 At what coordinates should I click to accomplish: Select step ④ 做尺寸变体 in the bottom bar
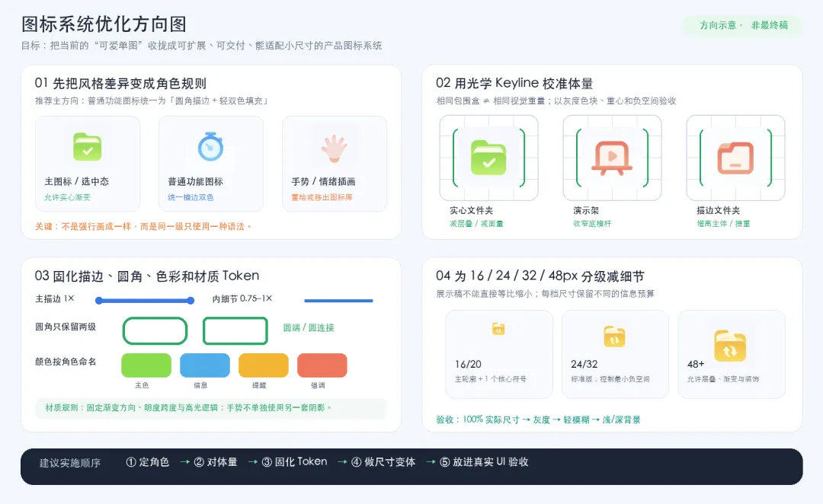tap(383, 462)
